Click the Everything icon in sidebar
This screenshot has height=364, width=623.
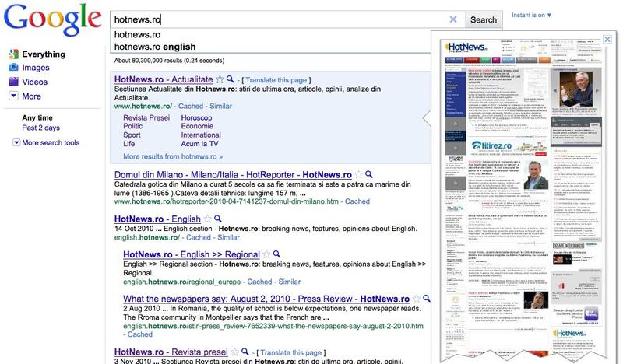click(13, 54)
